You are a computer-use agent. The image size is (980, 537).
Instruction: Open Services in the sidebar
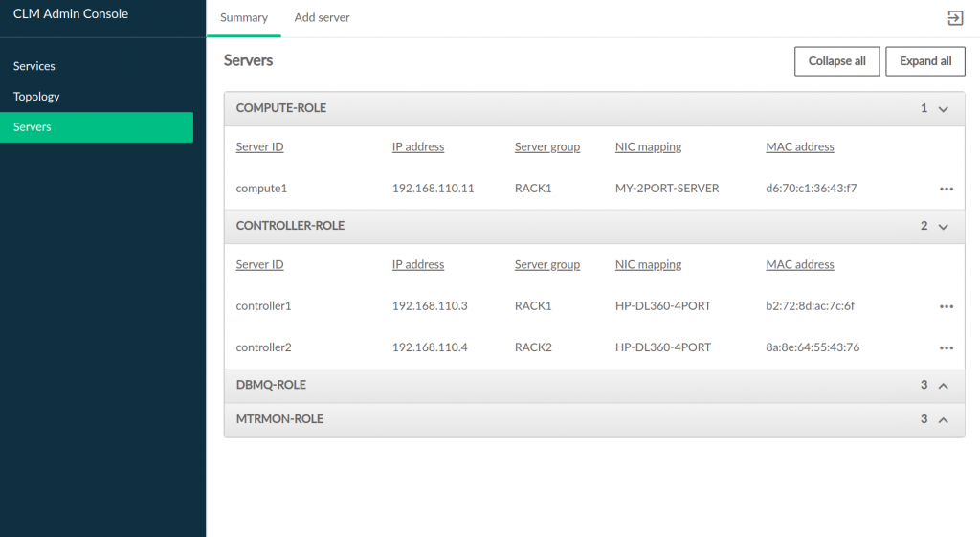(x=34, y=66)
